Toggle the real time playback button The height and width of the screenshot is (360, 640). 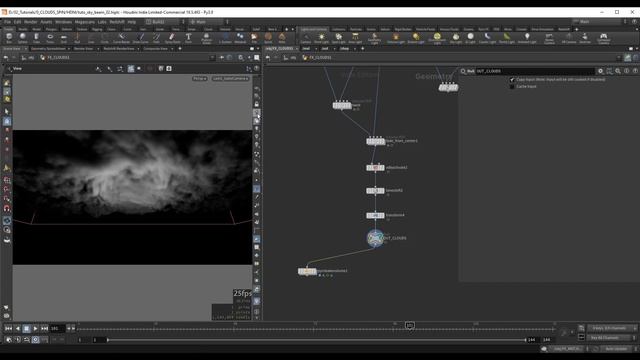(36, 340)
